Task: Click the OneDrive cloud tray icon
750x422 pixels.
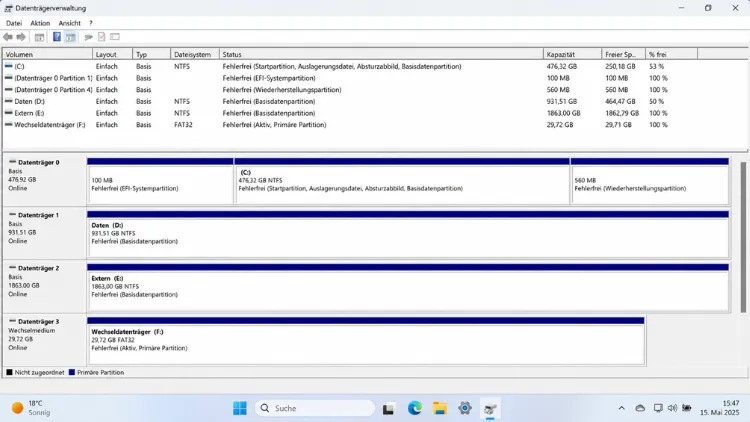Action: click(640, 408)
